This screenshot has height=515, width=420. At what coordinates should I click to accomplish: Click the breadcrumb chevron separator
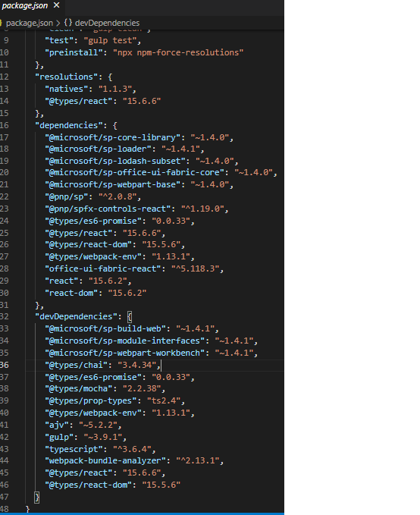(x=58, y=23)
